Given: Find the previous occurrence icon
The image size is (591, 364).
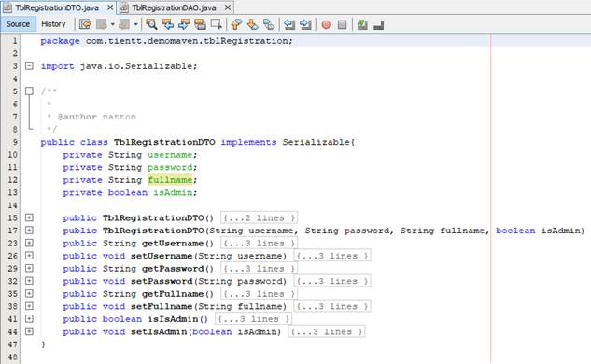Looking at the screenshot, I should (x=168, y=24).
